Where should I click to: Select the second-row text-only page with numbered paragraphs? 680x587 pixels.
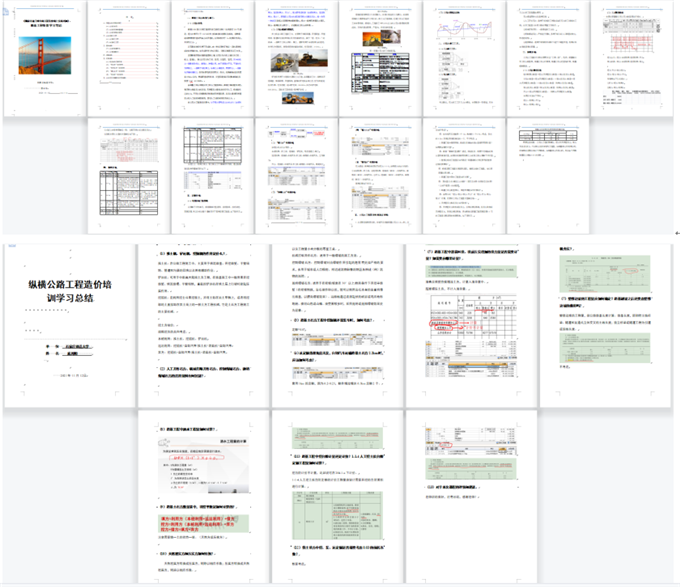tap(464, 176)
